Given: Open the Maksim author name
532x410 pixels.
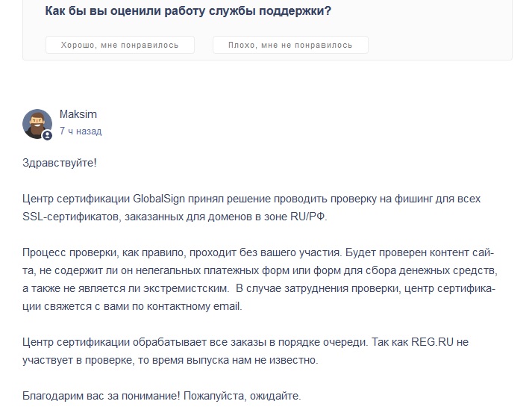Looking at the screenshot, I should (x=78, y=114).
